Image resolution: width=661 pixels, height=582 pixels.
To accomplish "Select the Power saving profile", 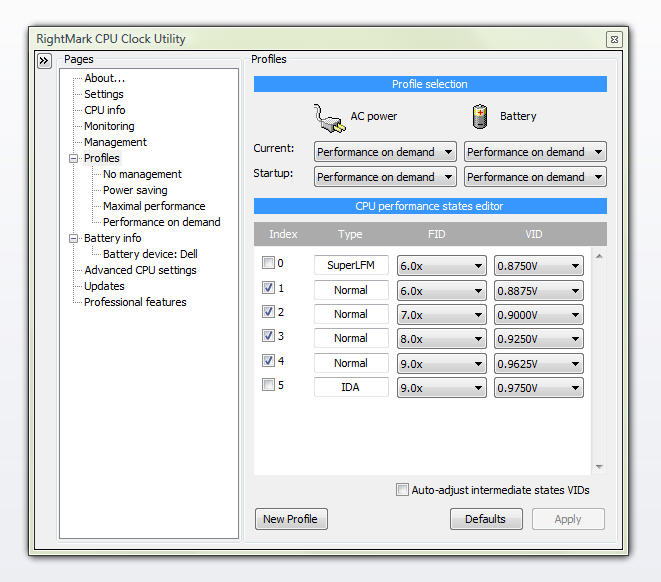I will click(x=135, y=190).
